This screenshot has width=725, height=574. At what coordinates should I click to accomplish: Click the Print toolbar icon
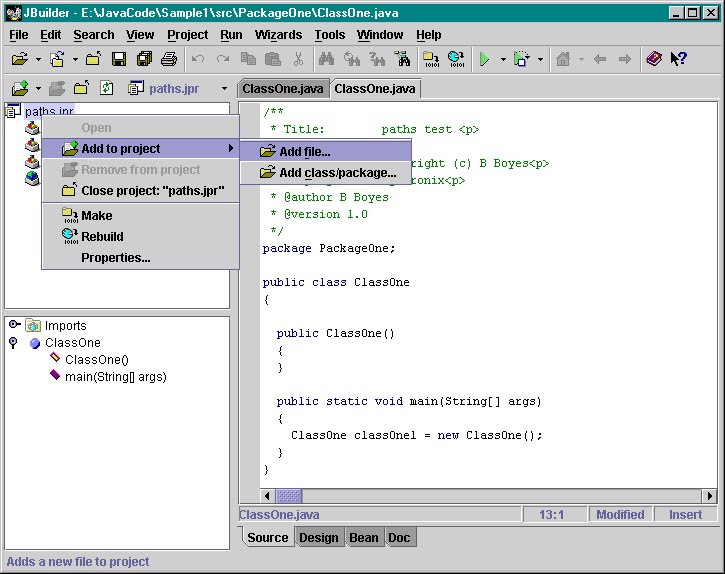tap(169, 60)
